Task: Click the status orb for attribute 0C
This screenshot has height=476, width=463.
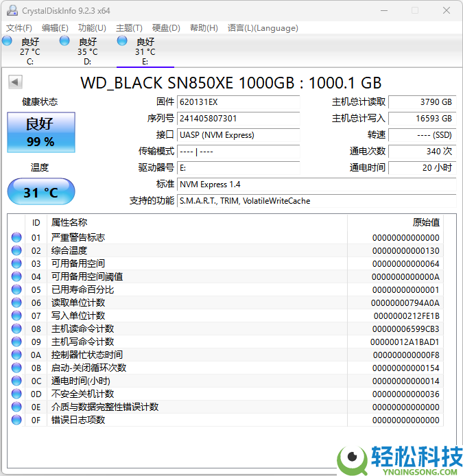Action: click(16, 381)
